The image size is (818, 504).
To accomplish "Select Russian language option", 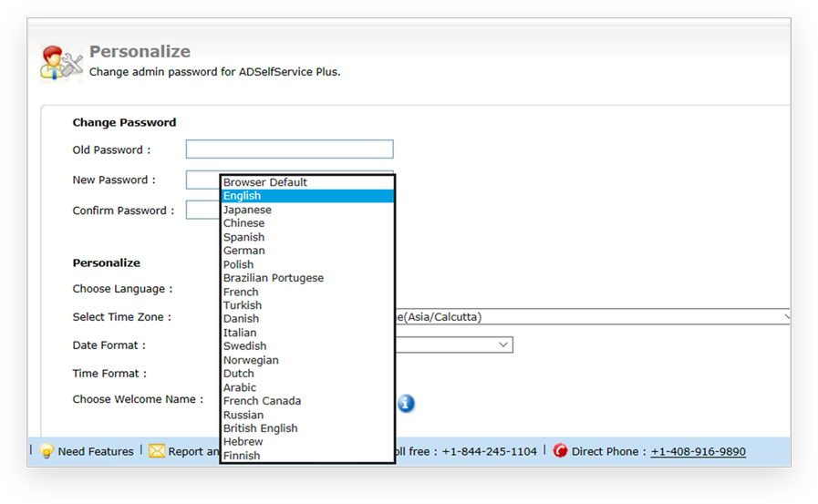I will point(307,415).
